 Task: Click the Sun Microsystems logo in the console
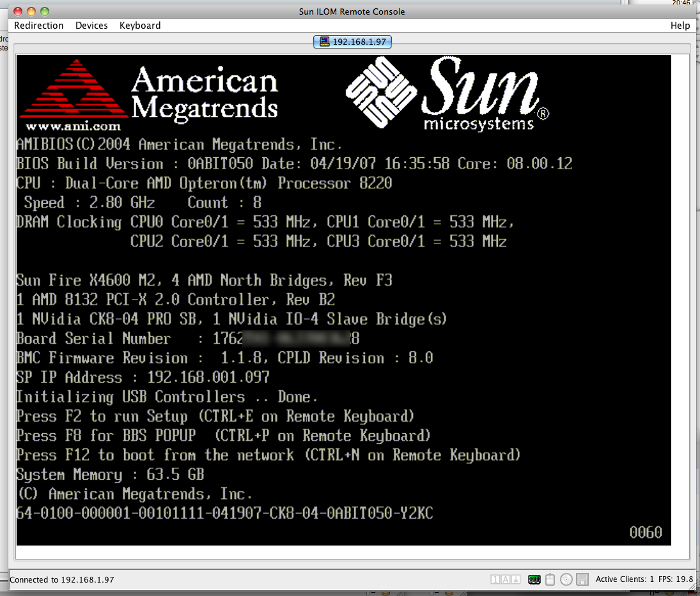pos(447,94)
